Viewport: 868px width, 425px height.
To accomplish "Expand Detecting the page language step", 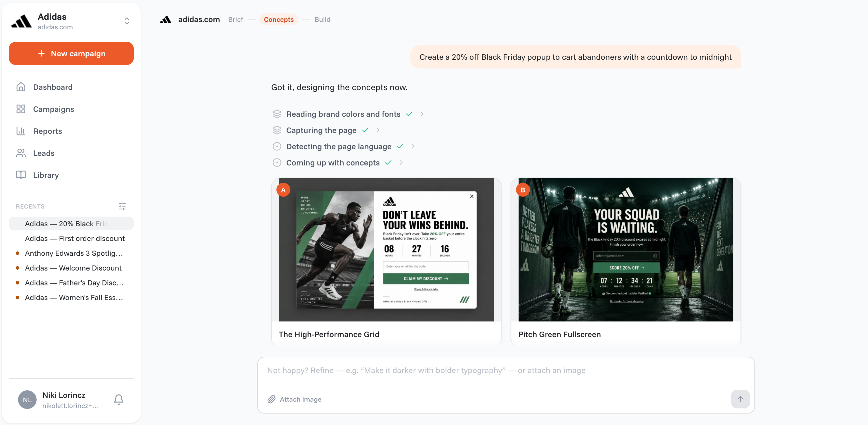I will click(413, 146).
